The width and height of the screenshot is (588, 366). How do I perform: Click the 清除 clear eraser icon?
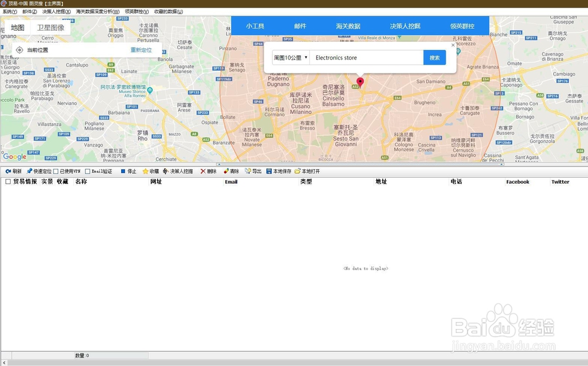click(226, 171)
